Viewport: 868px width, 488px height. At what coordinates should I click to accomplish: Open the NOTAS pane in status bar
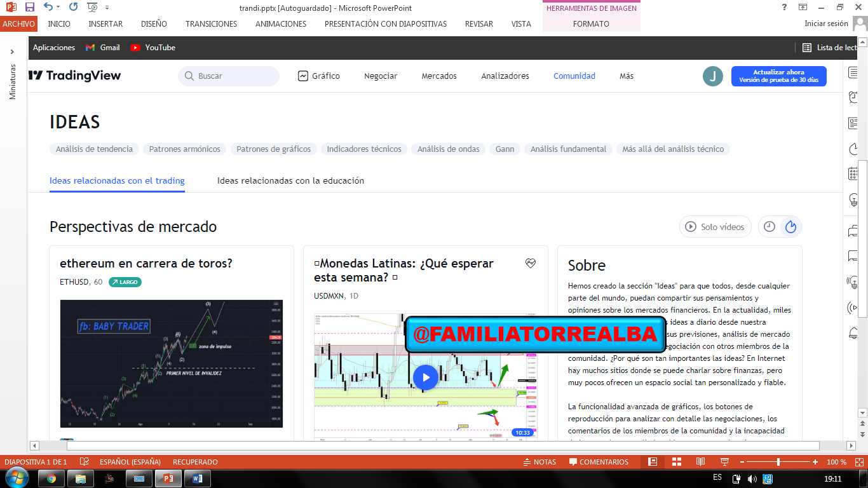click(539, 462)
